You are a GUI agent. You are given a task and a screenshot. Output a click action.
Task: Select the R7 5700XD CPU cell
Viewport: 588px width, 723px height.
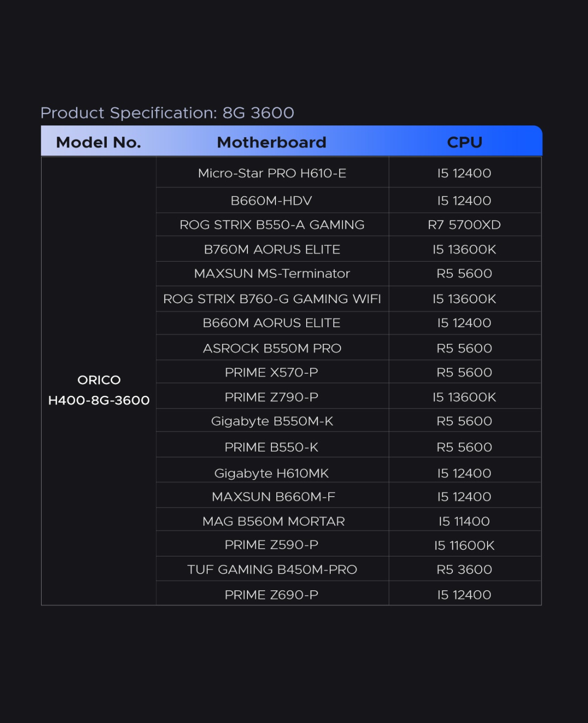pyautogui.click(x=465, y=225)
